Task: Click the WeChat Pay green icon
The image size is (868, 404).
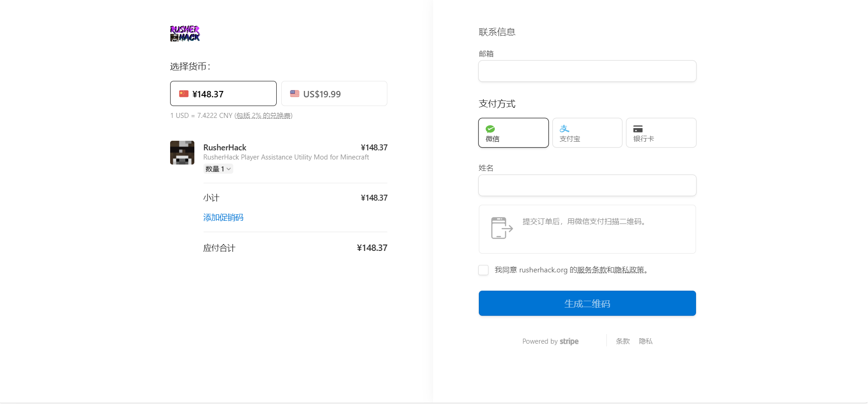Action: click(490, 129)
